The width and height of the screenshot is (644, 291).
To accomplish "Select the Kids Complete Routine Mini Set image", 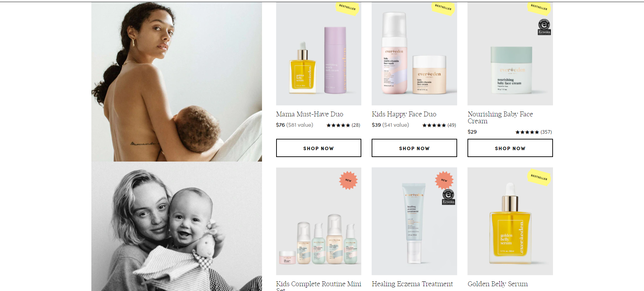I will pos(319,221).
